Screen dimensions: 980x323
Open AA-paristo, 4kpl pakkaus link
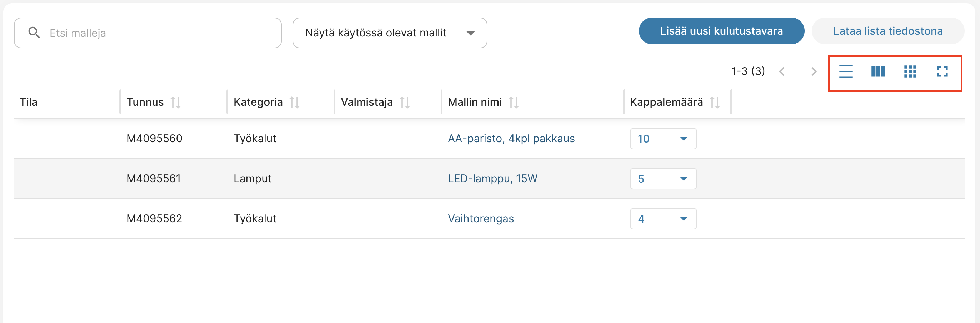tap(511, 139)
